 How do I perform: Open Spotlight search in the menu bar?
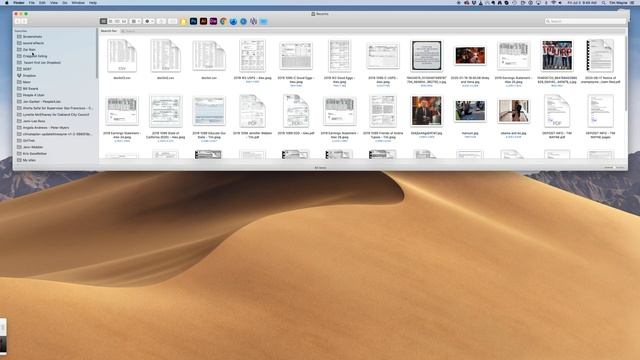pos(604,2)
